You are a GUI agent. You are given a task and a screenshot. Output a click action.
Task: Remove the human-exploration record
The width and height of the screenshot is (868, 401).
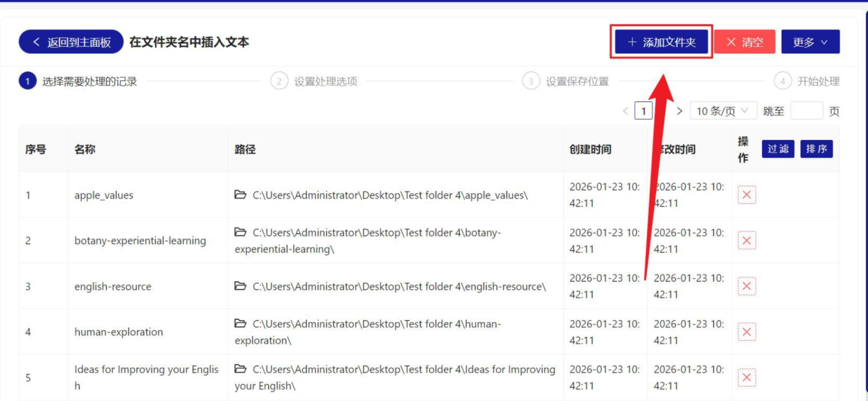(x=747, y=332)
